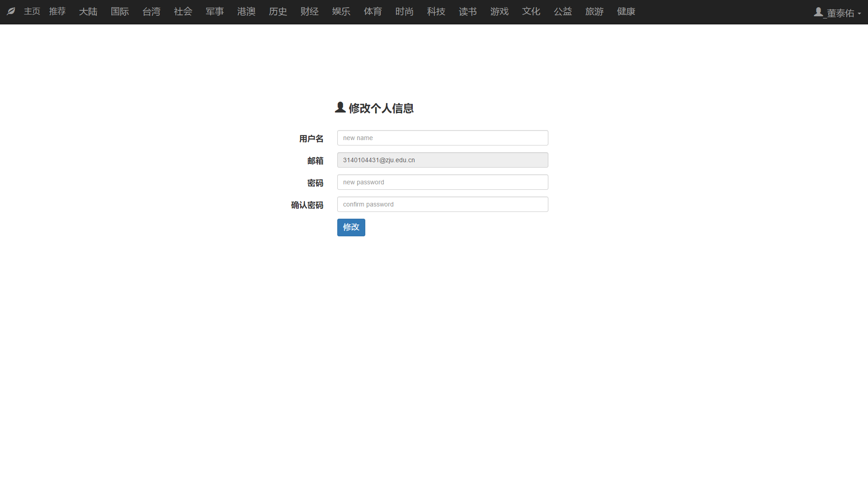Click the 修改 submit button

tap(351, 227)
